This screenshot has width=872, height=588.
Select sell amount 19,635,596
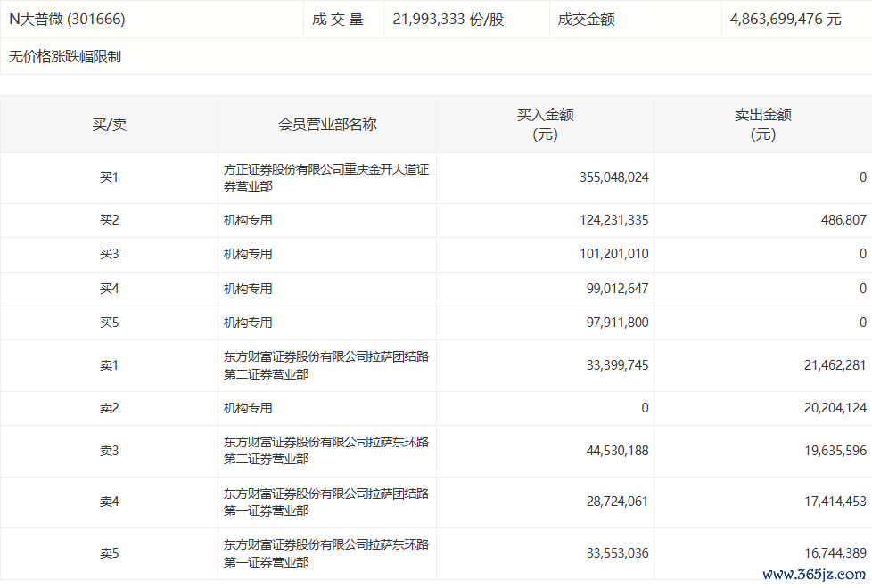pyautogui.click(x=835, y=451)
